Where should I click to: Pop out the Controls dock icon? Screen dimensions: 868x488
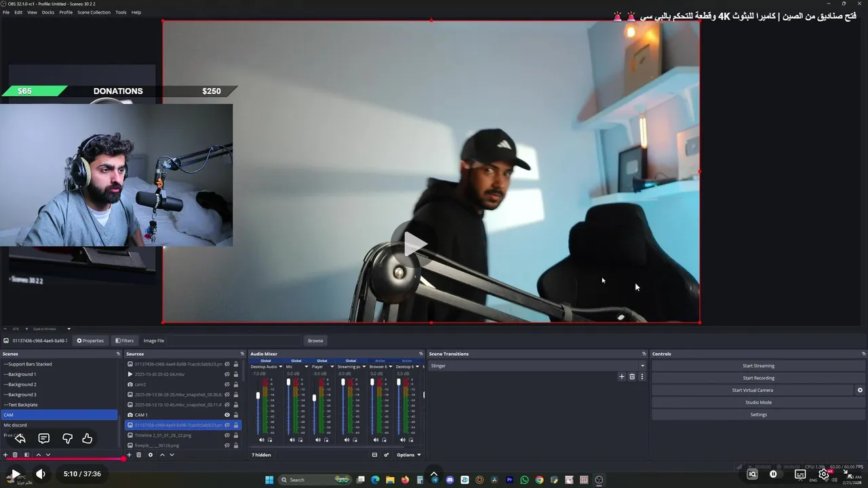(863, 354)
